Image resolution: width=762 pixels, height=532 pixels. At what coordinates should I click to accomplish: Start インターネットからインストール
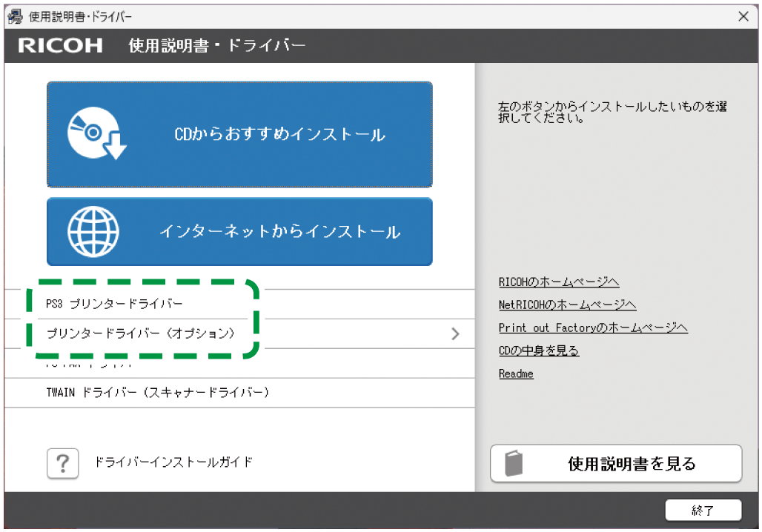pos(239,231)
